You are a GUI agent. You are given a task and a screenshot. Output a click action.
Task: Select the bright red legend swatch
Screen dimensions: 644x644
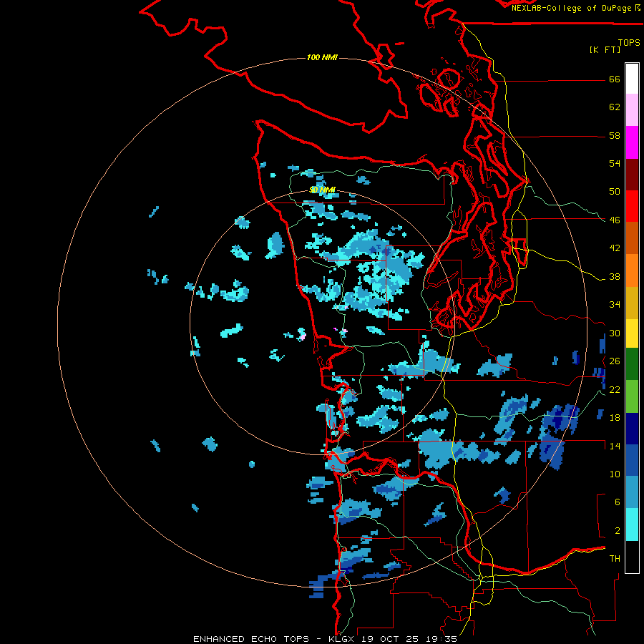tap(632, 206)
